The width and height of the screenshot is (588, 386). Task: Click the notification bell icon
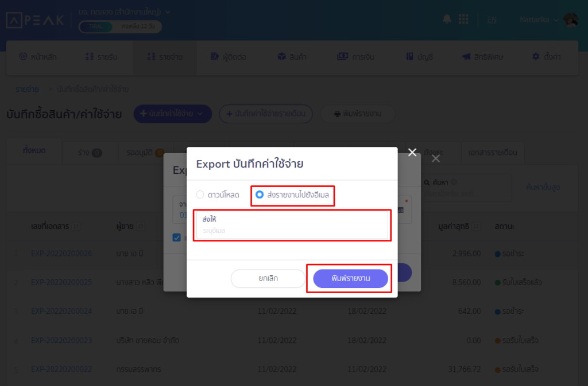447,19
